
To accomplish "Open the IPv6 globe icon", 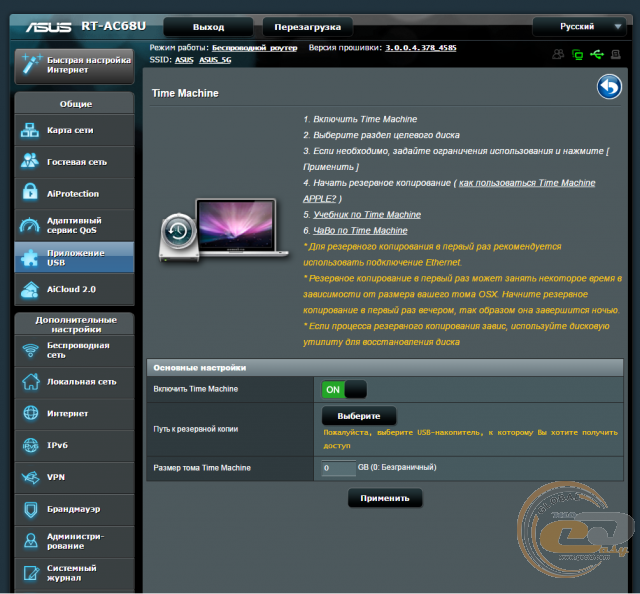I will [31, 445].
